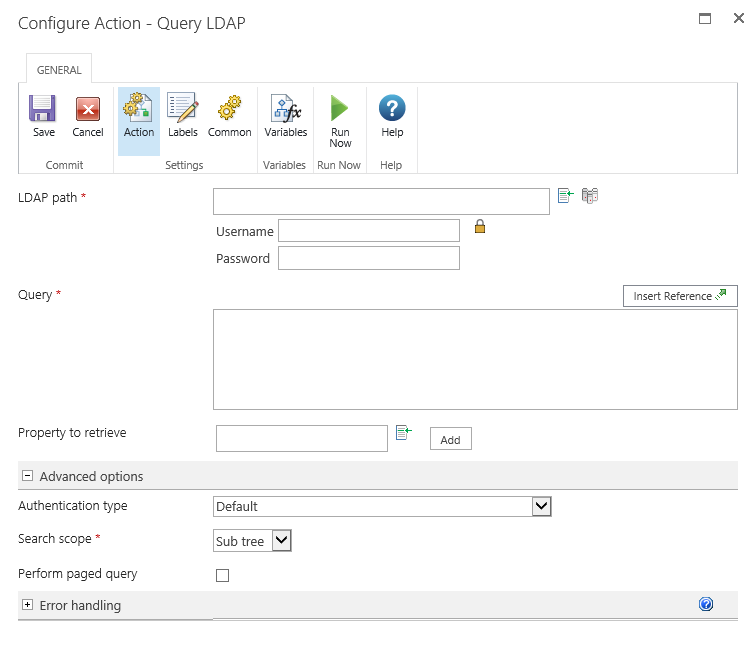Collapse the Advanced options section
The image size is (753, 647).
click(x=28, y=476)
